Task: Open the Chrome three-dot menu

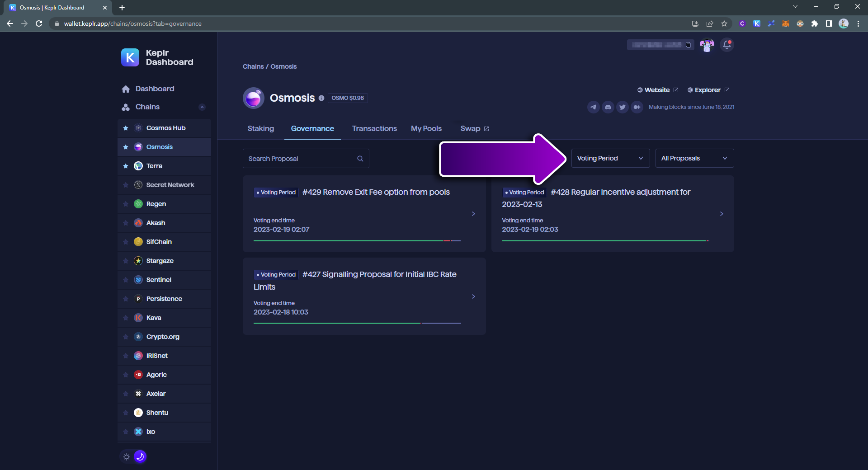Action: [858, 23]
